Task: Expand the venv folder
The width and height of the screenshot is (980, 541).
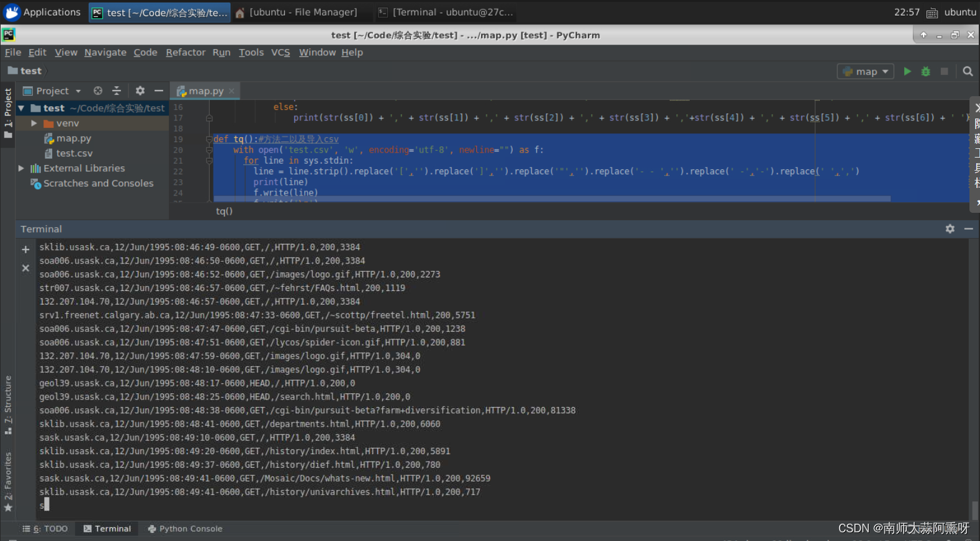Action: pos(34,123)
